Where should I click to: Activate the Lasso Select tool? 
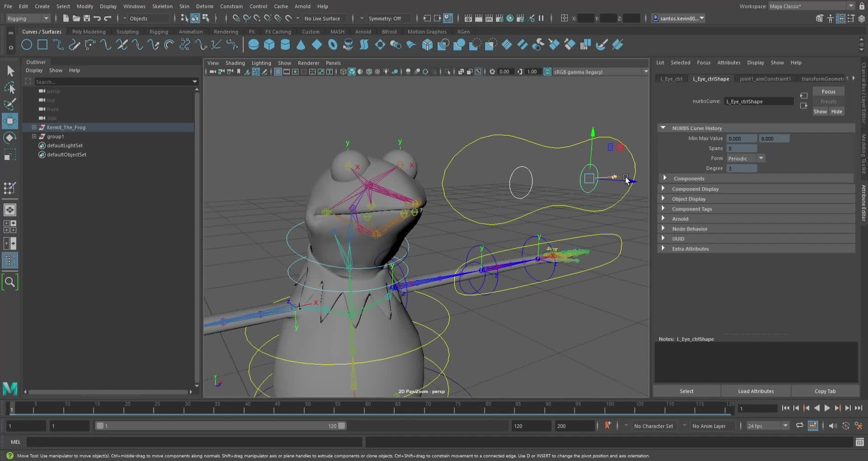click(x=10, y=88)
